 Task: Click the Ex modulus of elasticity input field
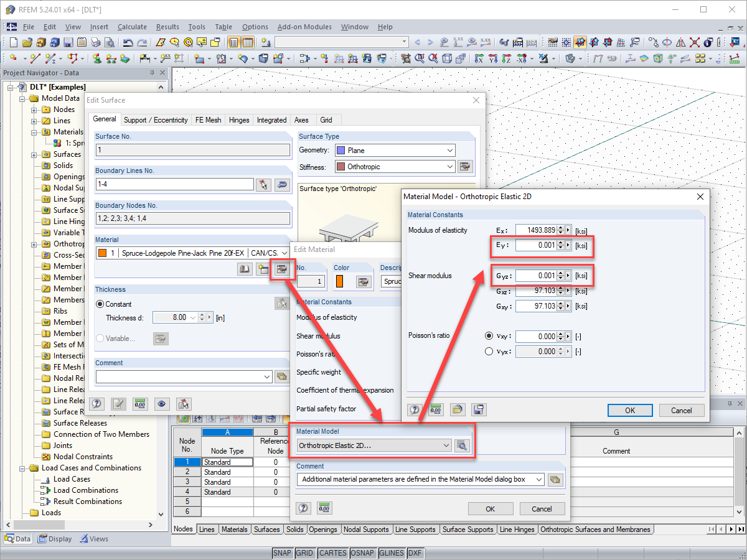536,230
